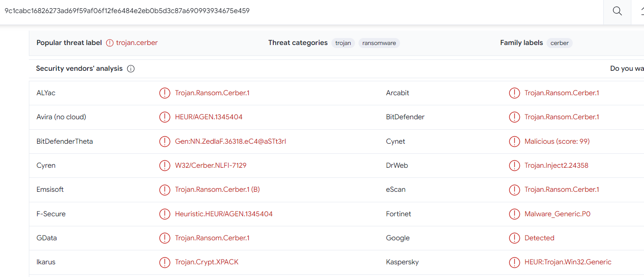Select the trojan threat category tag
The height and width of the screenshot is (277, 644).
coord(343,43)
